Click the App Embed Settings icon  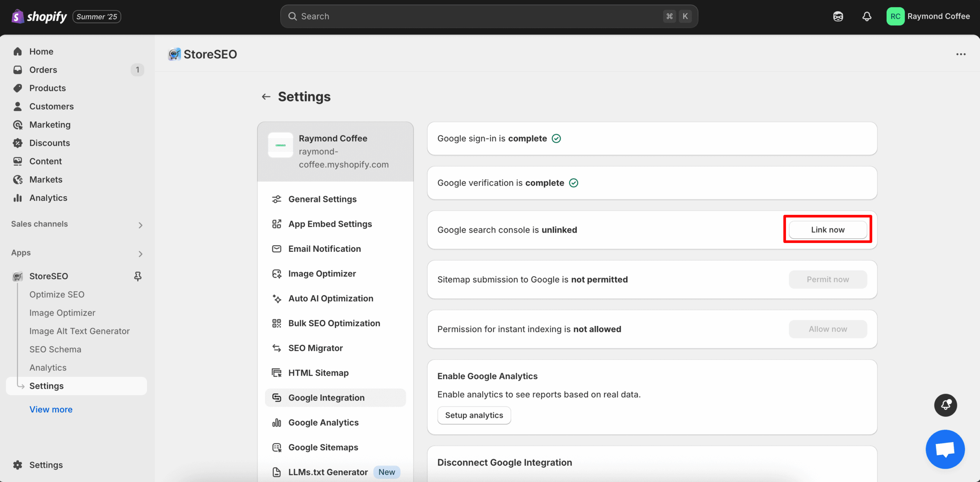click(276, 224)
